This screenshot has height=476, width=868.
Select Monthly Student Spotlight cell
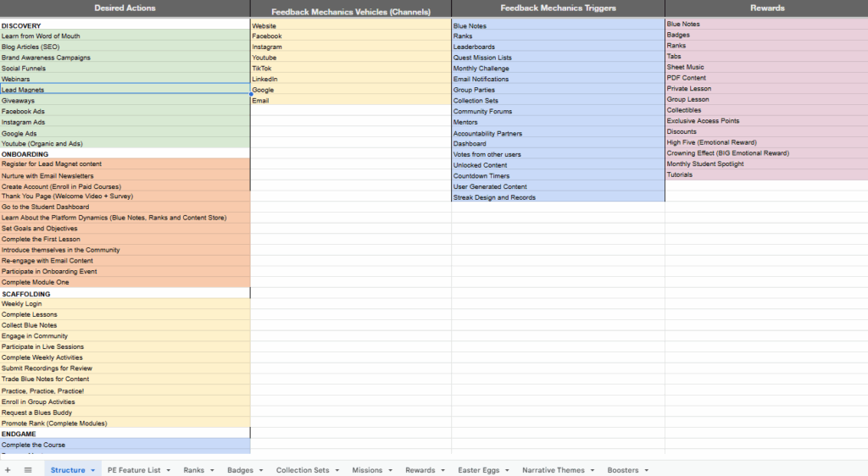(x=766, y=163)
